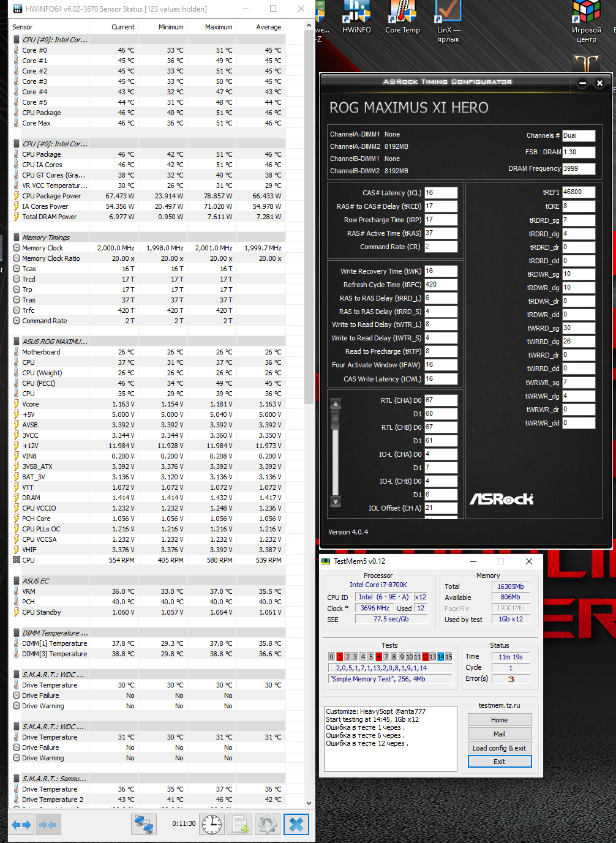
Task: Click the Vcore voltage bolt icon
Action: [x=17, y=404]
